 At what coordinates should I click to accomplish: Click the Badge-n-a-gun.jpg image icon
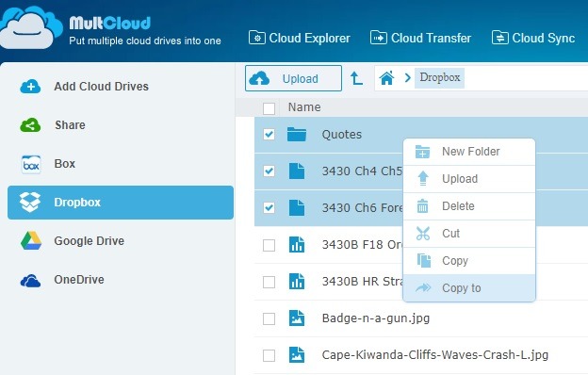297,318
